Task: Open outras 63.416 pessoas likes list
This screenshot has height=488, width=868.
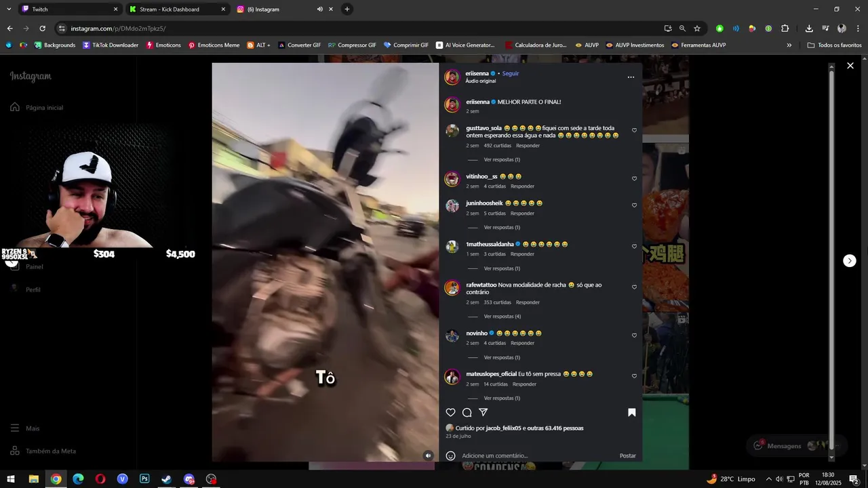Action: [x=555, y=428]
